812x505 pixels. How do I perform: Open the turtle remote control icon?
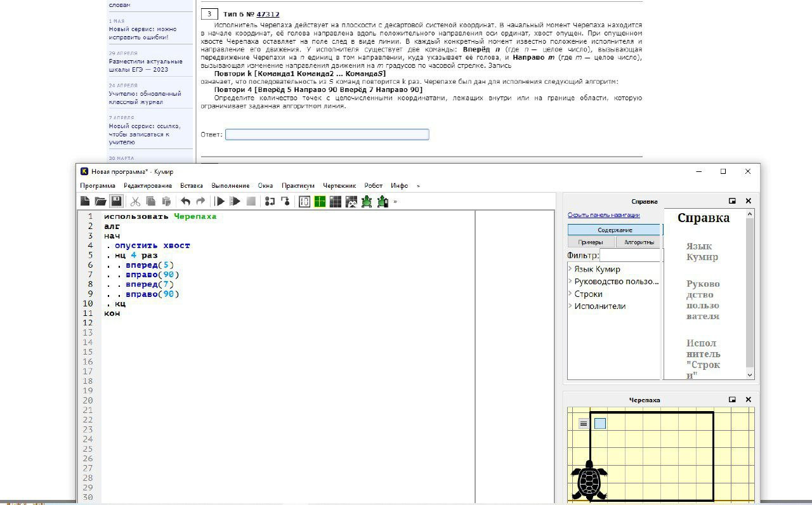(383, 201)
